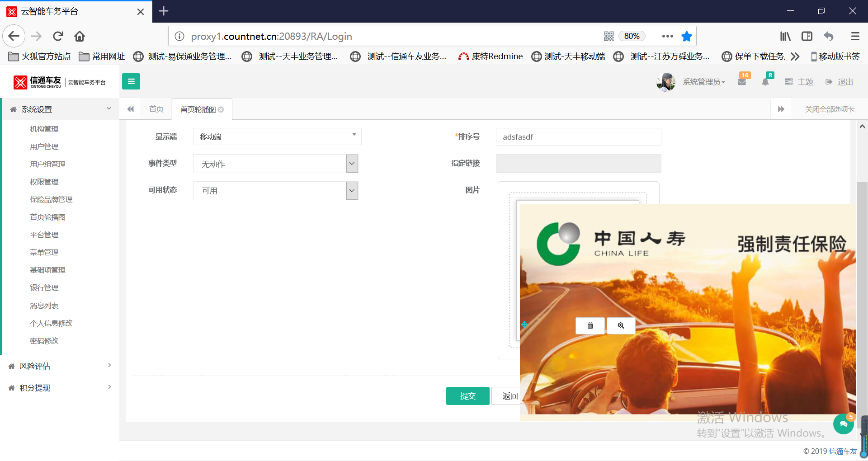Expand the 系统管理员 user menu
Image resolution: width=868 pixels, height=461 pixels.
[x=704, y=82]
